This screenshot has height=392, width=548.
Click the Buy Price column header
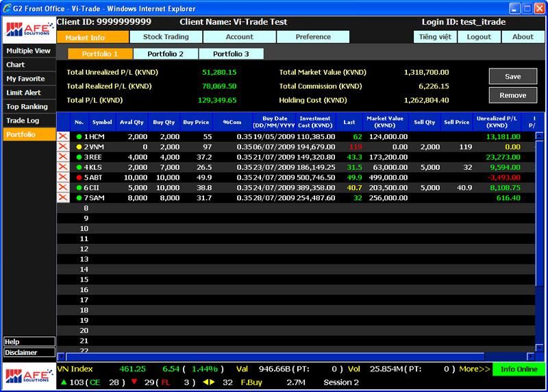click(x=196, y=122)
